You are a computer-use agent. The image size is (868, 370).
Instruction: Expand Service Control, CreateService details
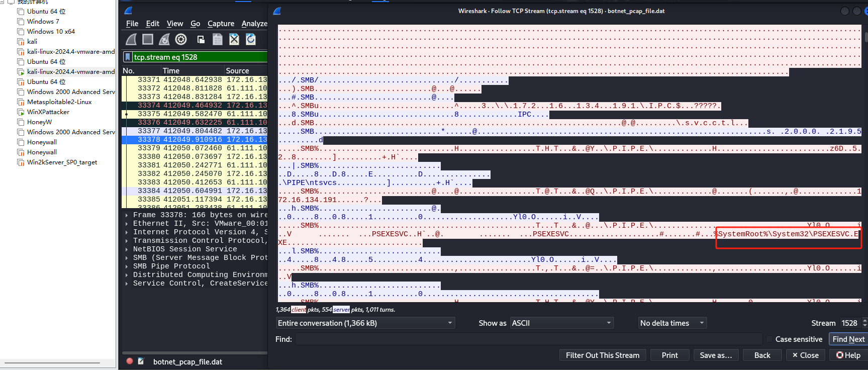click(x=126, y=283)
